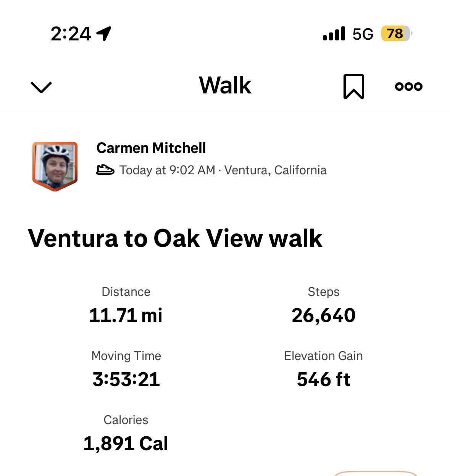Tap the bookmark save icon

[x=353, y=87]
